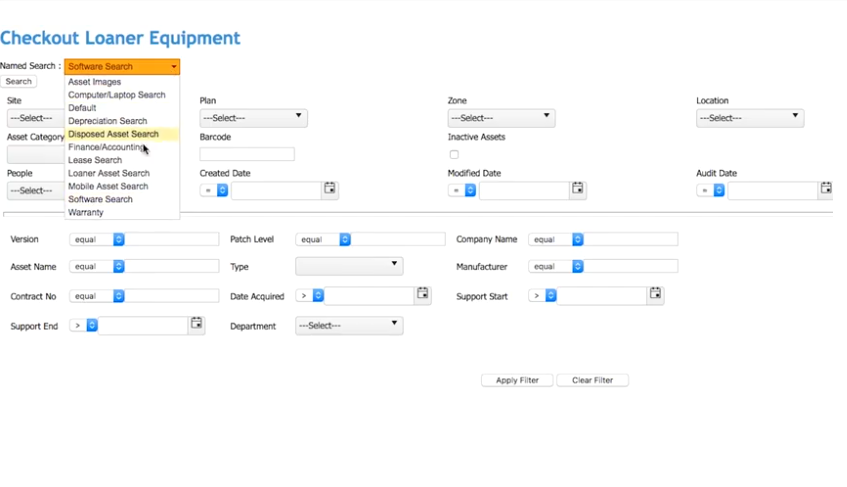
Task: Expand the Zone dropdown
Action: coord(500,118)
